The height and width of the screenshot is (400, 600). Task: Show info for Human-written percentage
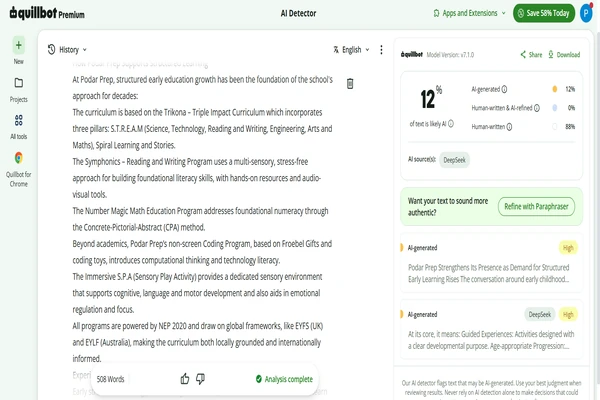(509, 127)
